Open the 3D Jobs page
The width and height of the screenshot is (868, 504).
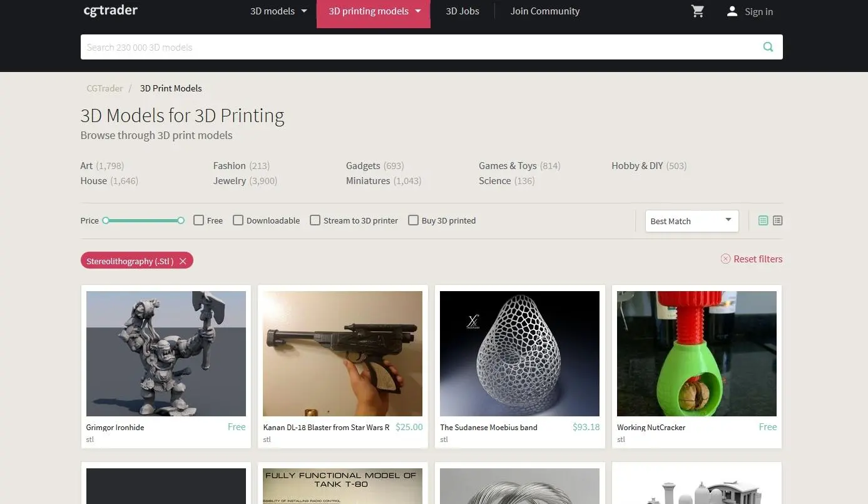point(462,11)
